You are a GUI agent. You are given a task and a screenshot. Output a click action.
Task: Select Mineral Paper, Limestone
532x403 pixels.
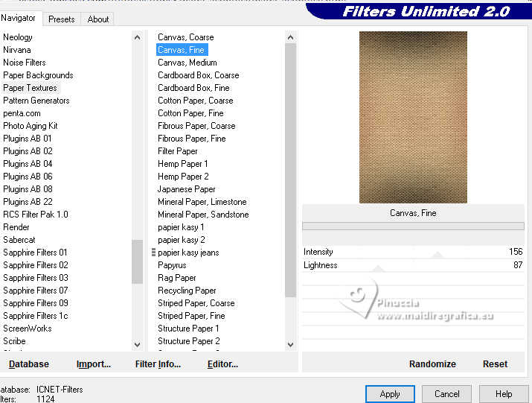click(202, 202)
